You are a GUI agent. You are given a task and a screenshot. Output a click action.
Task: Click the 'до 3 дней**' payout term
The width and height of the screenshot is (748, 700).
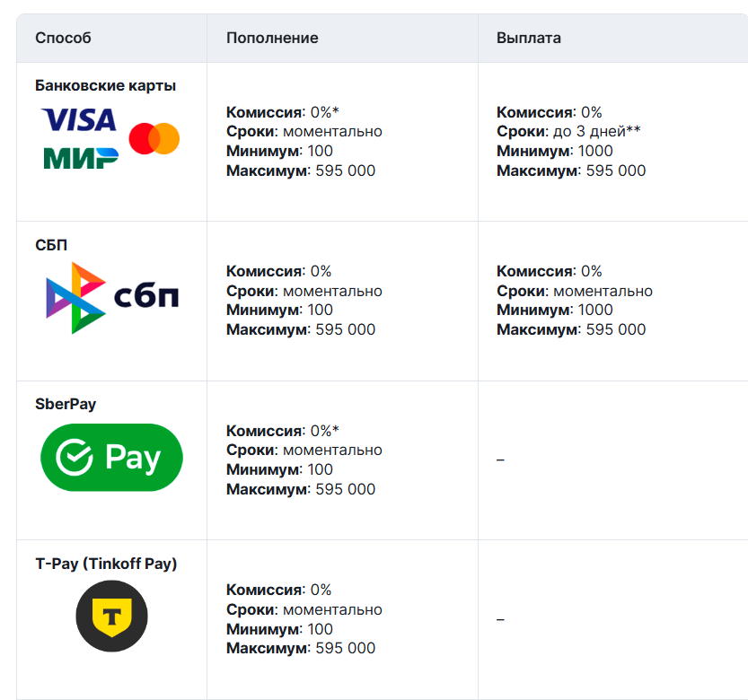click(597, 131)
